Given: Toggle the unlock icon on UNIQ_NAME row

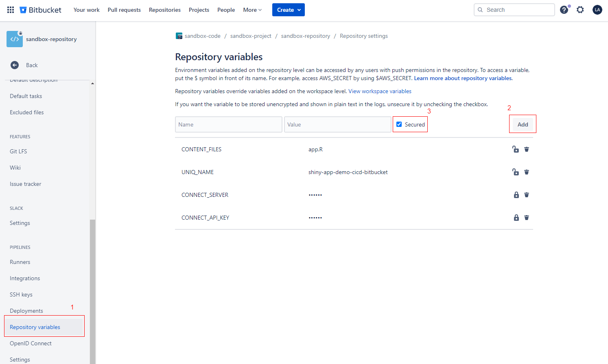Looking at the screenshot, I should (516, 172).
